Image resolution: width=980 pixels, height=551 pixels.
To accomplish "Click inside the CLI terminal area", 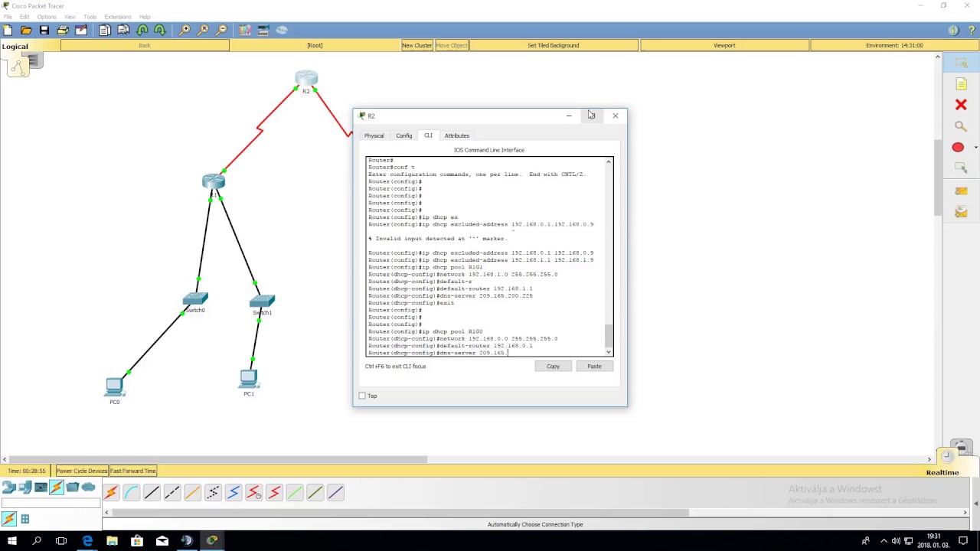I will pos(486,256).
